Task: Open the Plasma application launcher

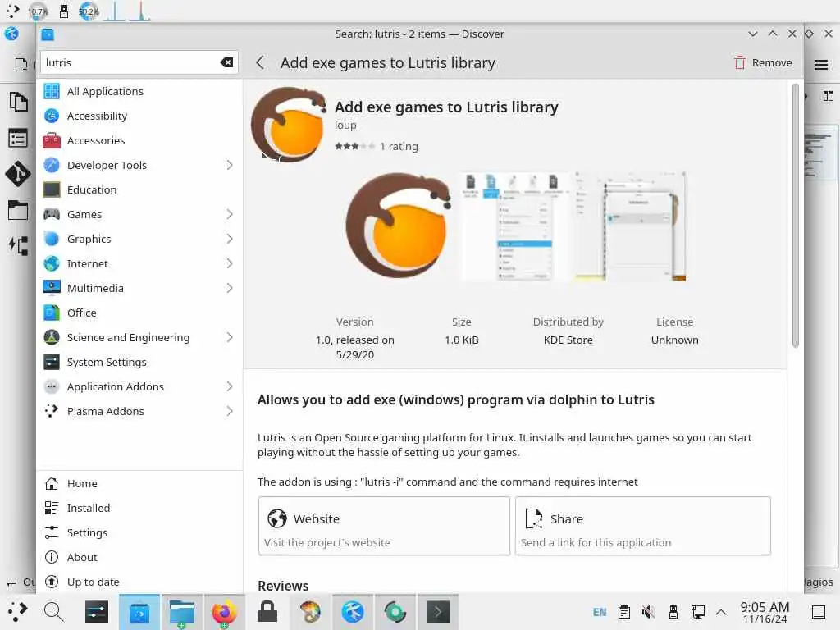Action: [x=16, y=611]
